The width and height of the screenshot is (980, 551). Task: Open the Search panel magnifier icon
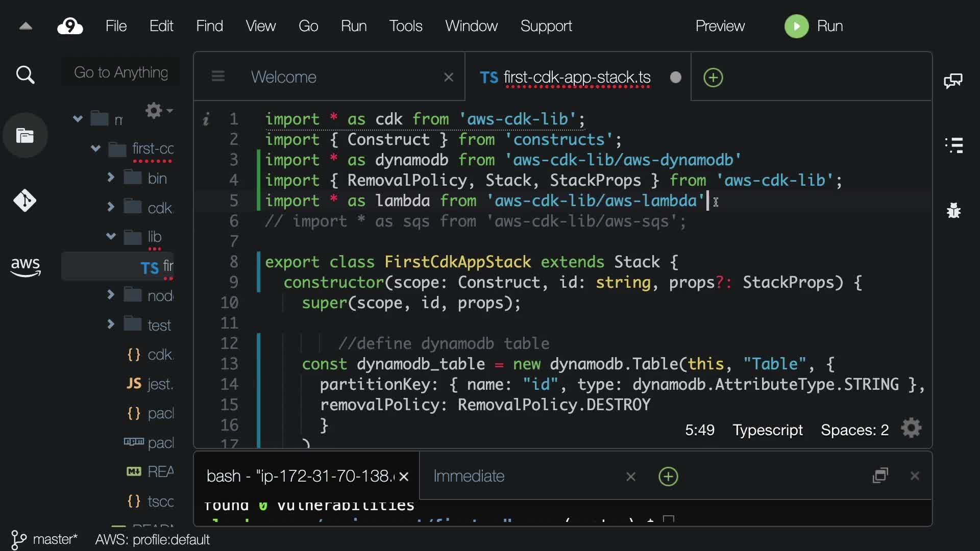click(25, 75)
